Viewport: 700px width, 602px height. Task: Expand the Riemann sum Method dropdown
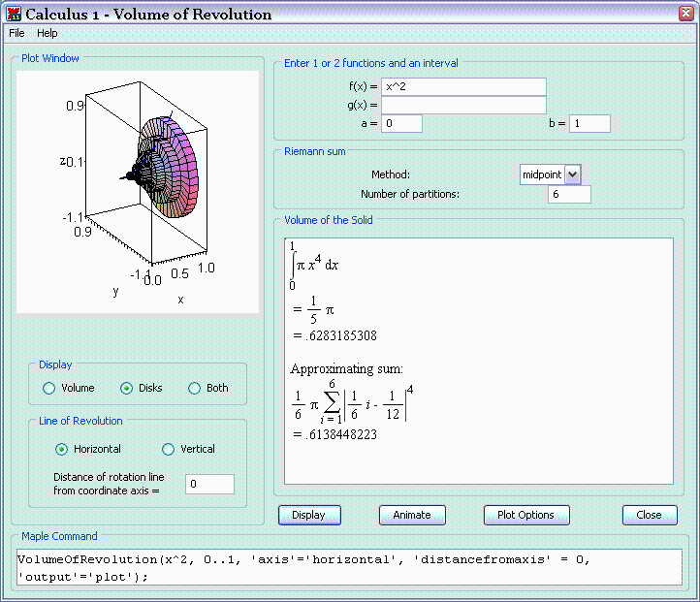[x=572, y=174]
